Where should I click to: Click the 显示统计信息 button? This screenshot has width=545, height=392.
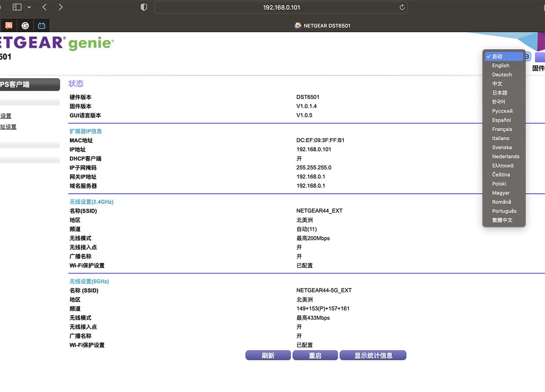(x=373, y=355)
